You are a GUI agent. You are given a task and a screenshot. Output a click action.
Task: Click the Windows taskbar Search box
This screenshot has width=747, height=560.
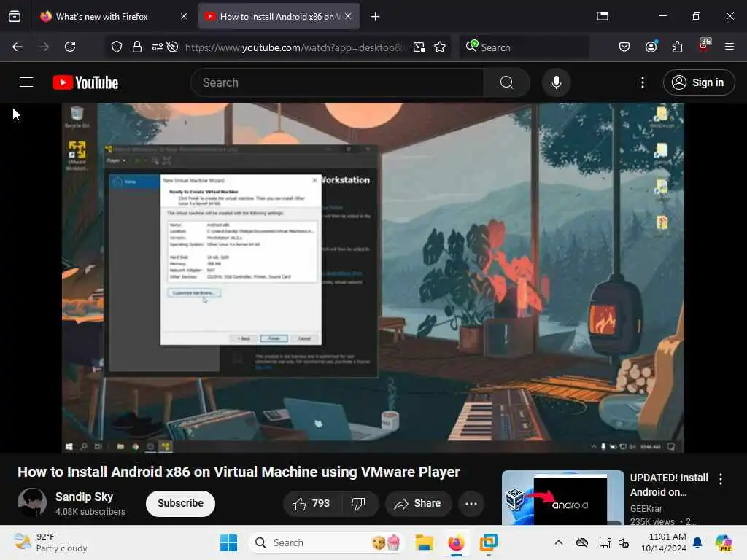[x=328, y=542]
